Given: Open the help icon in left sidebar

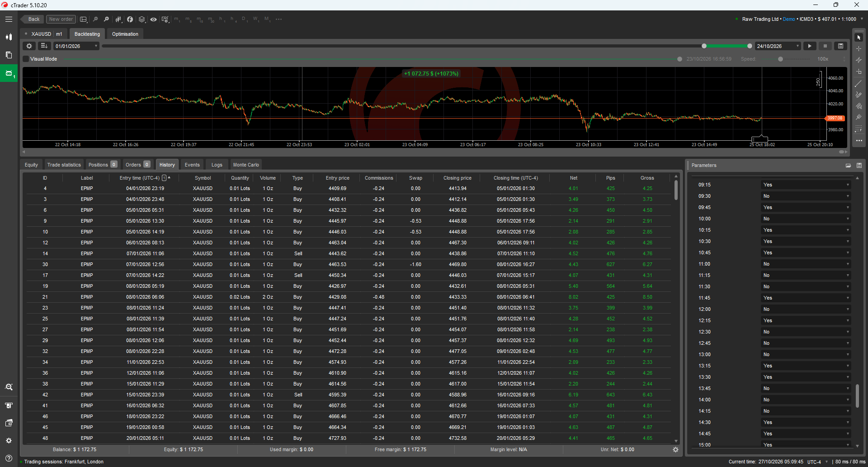Looking at the screenshot, I should point(9,458).
